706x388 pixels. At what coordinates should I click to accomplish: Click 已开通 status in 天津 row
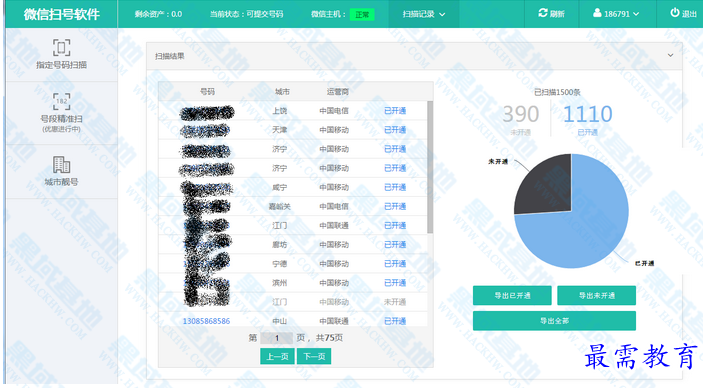(395, 130)
